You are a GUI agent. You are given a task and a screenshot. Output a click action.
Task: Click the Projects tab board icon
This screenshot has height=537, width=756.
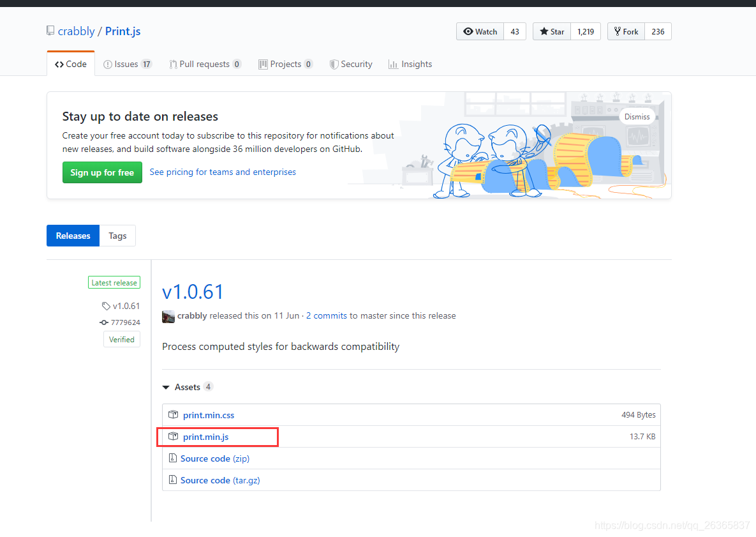point(263,64)
